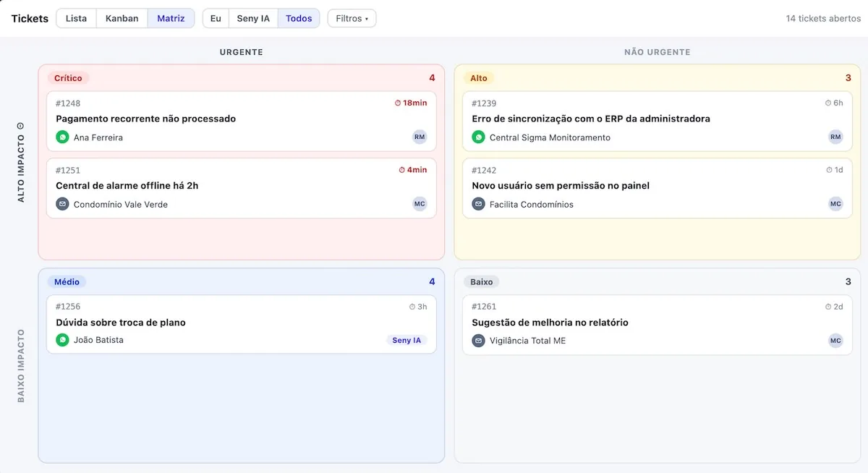Viewport: 868px width, 473px height.
Task: Click the info icon beside Alto Impacto
Action: click(x=21, y=126)
